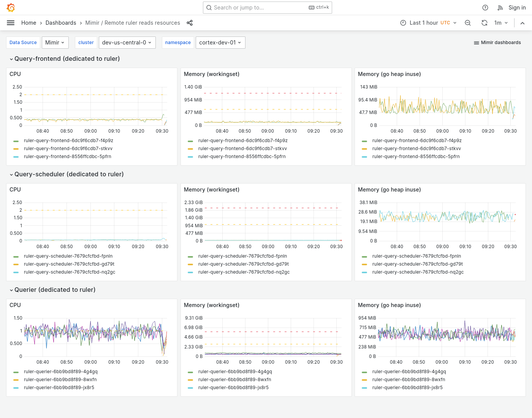Open the dev-us-central-0 cluster dropdown
532x418 pixels.
pyautogui.click(x=127, y=43)
